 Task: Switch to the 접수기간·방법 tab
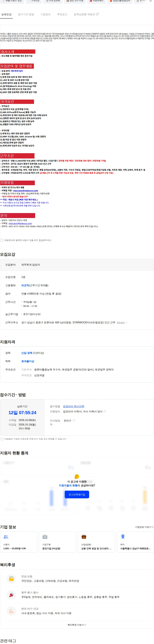pos(26,15)
